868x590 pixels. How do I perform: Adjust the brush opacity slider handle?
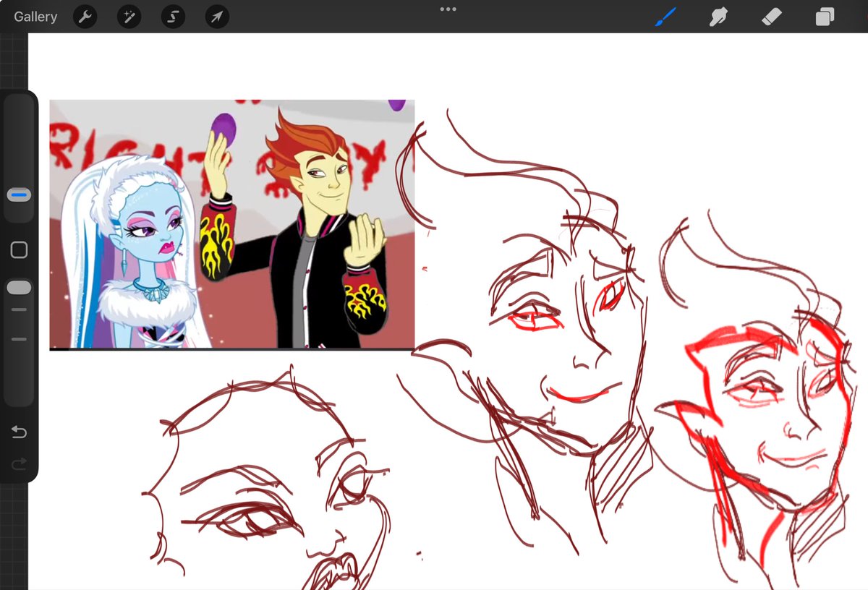[x=20, y=288]
